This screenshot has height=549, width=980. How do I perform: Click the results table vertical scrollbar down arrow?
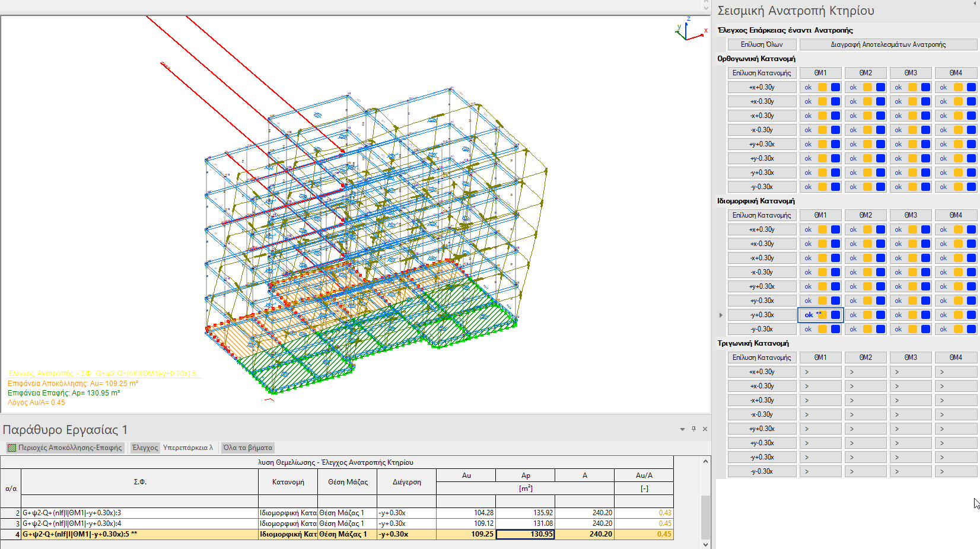(705, 544)
